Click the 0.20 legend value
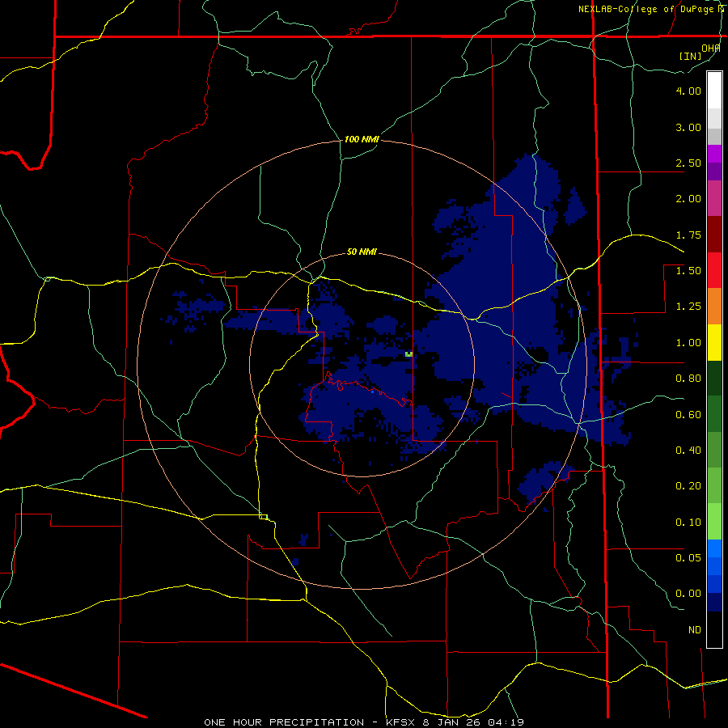The image size is (728, 728). [688, 486]
